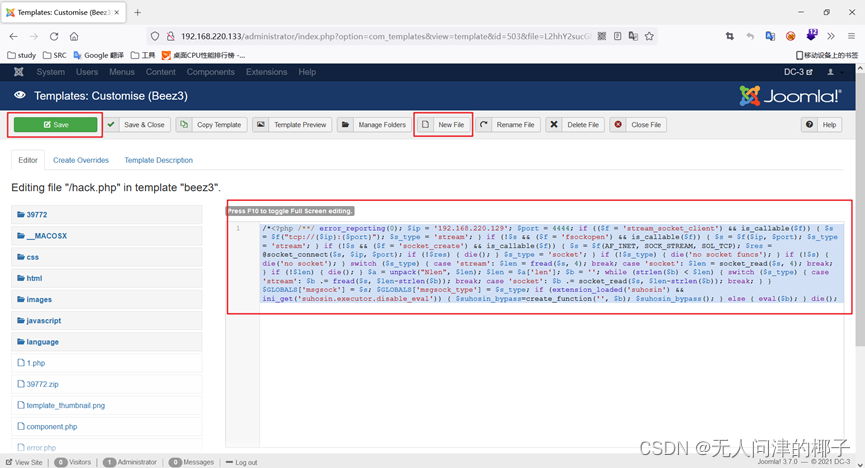Open the study bookmark folder

tap(22, 55)
